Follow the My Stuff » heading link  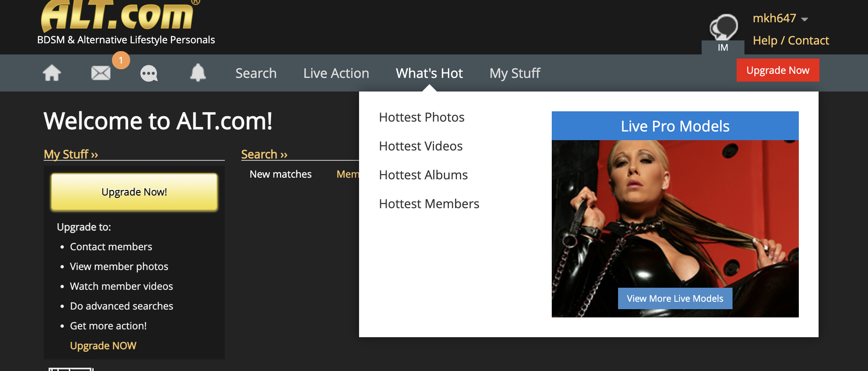tap(71, 154)
